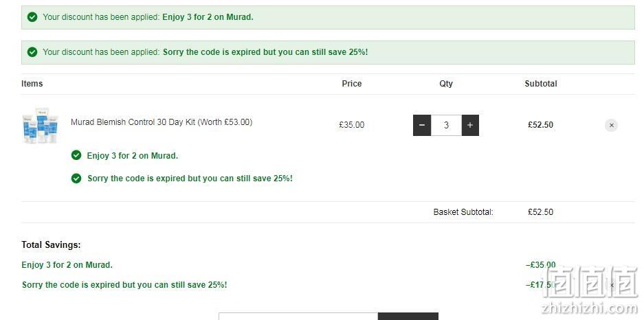Click the top 'Enjoy 3 for 2 on Murad' banner

328,17
